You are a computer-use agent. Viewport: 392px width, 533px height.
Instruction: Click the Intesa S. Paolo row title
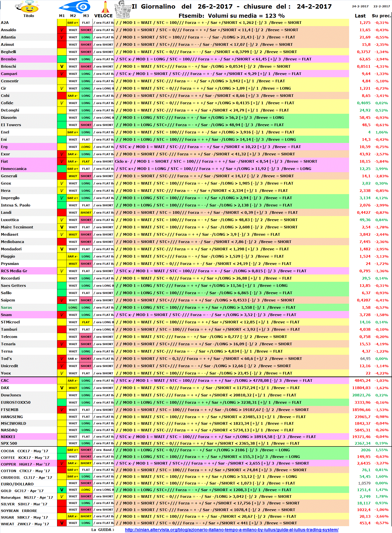(x=15, y=205)
